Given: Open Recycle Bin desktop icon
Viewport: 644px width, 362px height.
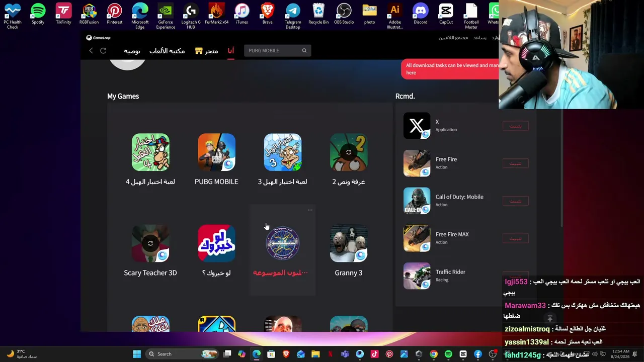Looking at the screenshot, I should pyautogui.click(x=318, y=14).
